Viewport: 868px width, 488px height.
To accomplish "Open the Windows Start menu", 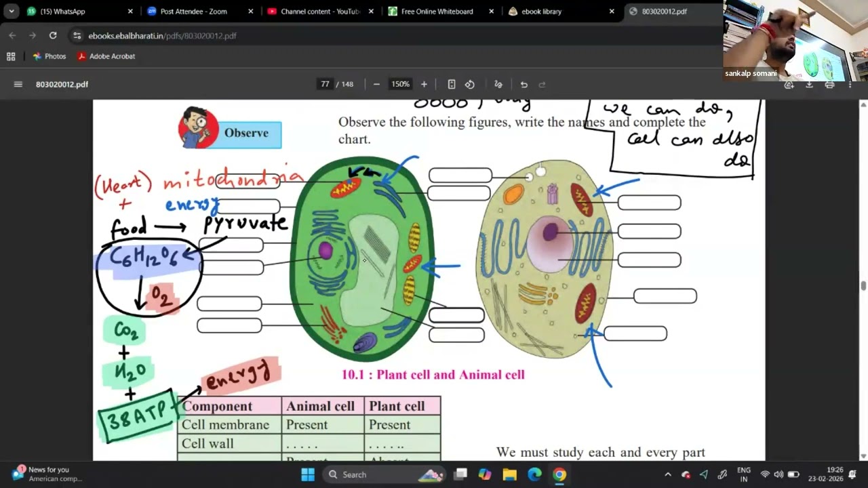I will [308, 474].
